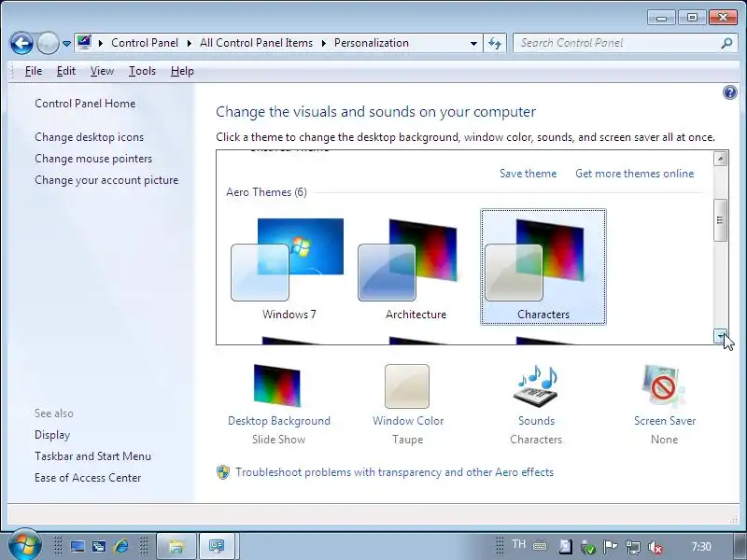The width and height of the screenshot is (747, 560).
Task: Click the Desktop Background link text
Action: [x=279, y=421]
